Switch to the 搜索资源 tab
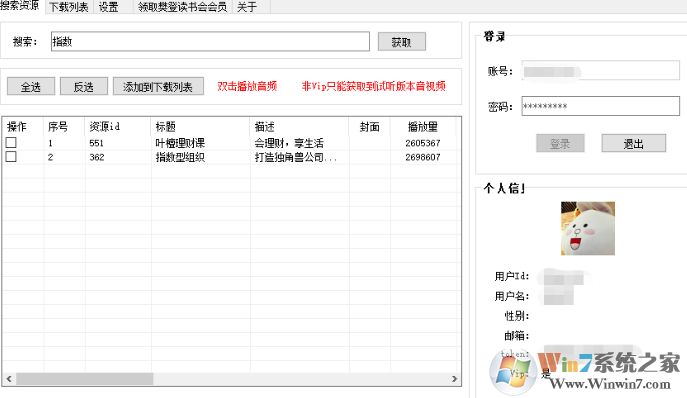This screenshot has height=398, width=687. (21, 6)
